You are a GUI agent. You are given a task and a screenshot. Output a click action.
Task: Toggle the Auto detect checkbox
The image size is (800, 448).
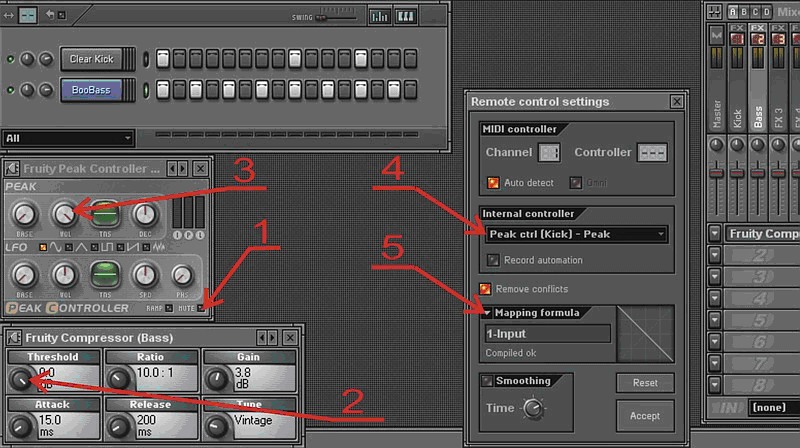point(492,182)
